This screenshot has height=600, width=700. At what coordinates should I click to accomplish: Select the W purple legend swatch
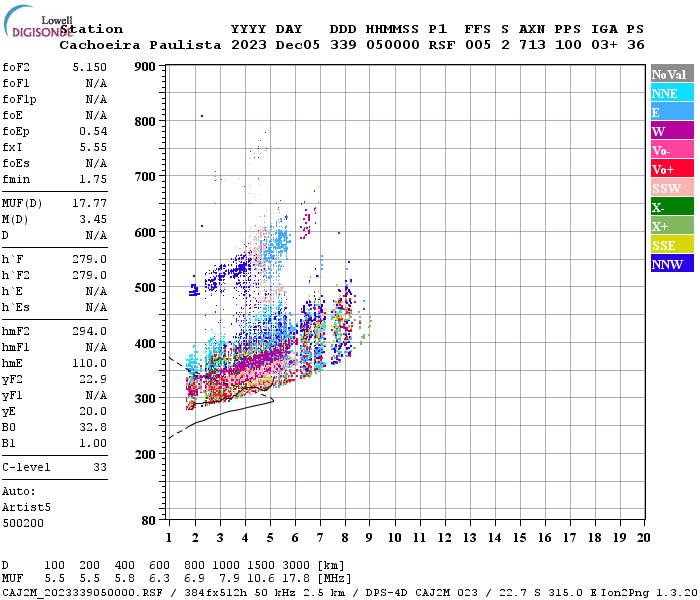click(672, 131)
